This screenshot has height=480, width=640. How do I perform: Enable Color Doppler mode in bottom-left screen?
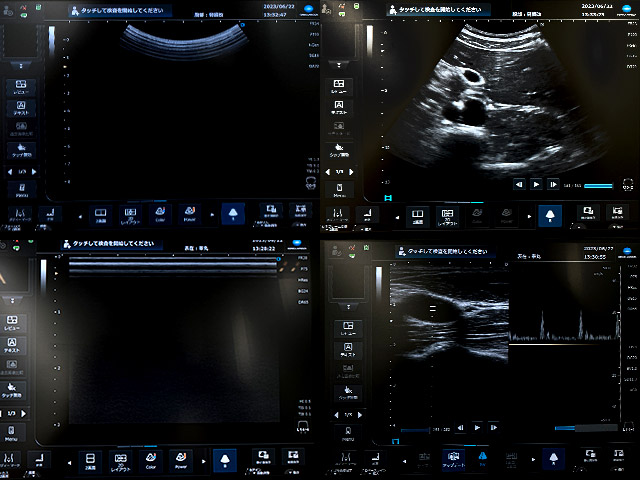(x=151, y=460)
